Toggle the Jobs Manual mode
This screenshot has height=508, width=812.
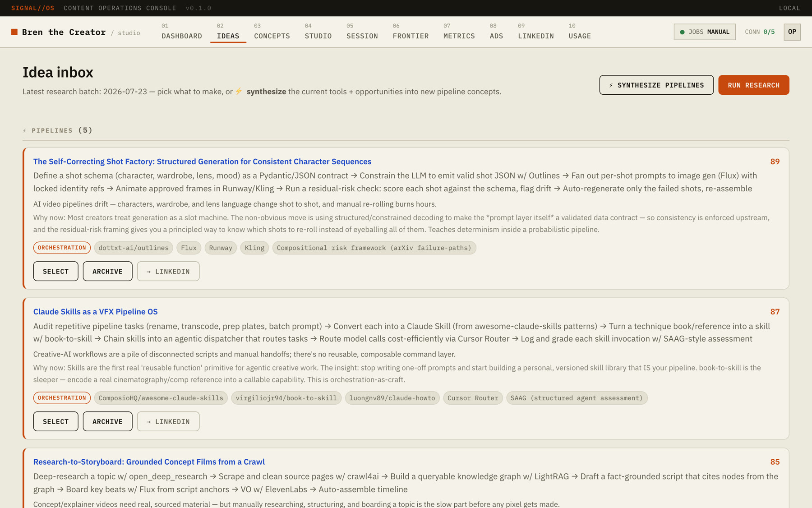pyautogui.click(x=705, y=32)
